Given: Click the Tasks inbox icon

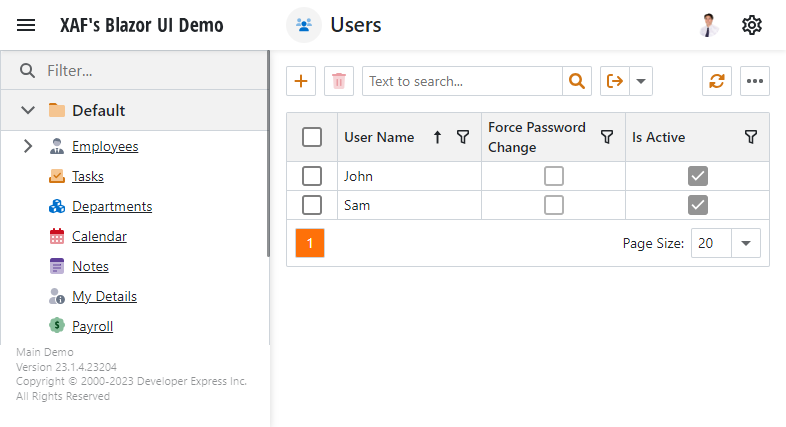Looking at the screenshot, I should tap(57, 176).
